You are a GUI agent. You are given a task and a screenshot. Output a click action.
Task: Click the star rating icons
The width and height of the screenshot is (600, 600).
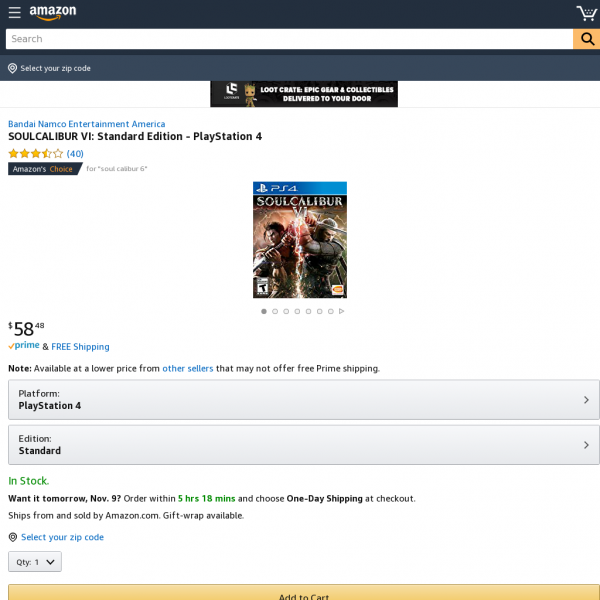pyautogui.click(x=36, y=154)
